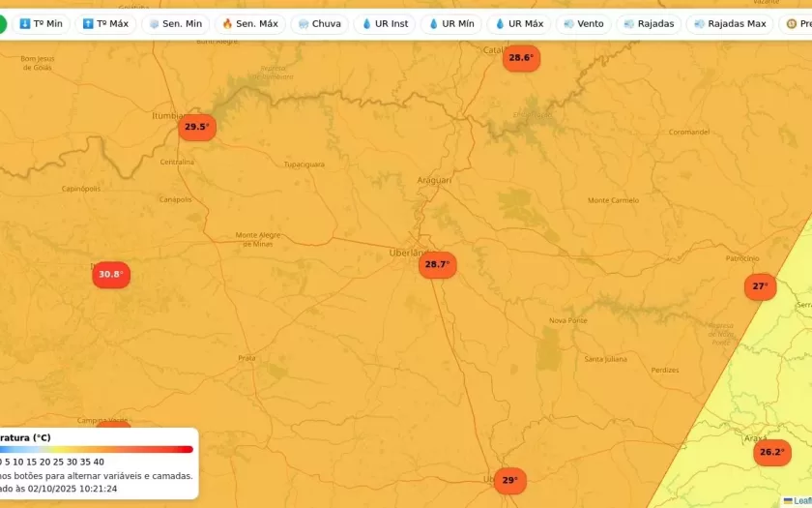Click the 27° marker near Patrocínio
The image size is (812, 508).
(x=760, y=286)
